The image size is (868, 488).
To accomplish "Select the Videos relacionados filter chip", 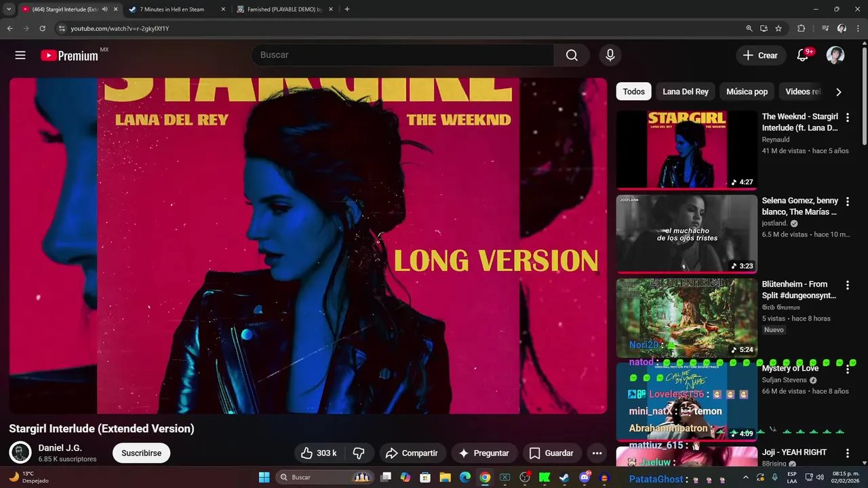I will pyautogui.click(x=803, y=91).
